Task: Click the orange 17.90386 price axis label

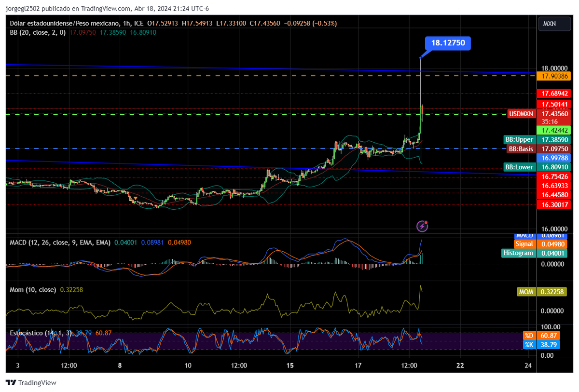Action: pos(555,76)
